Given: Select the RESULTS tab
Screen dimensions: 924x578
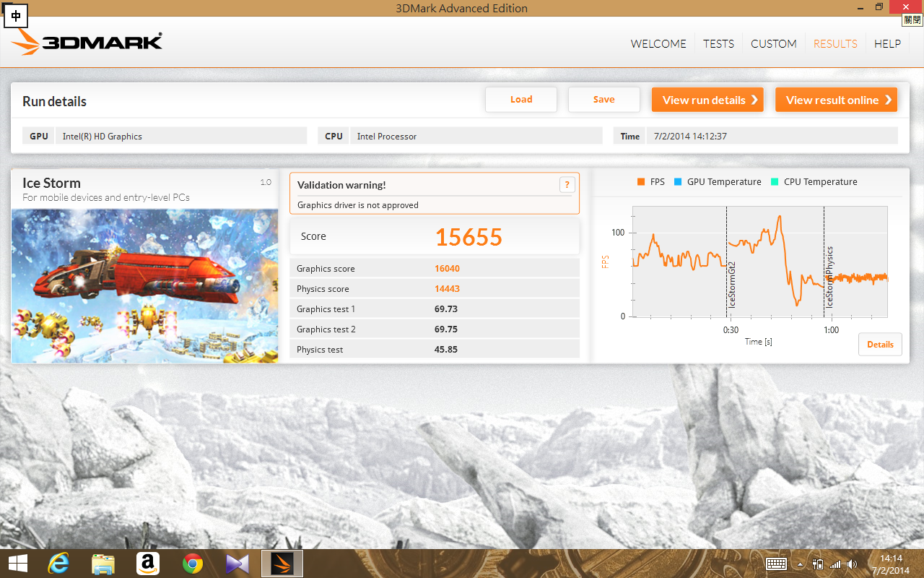Looking at the screenshot, I should 835,43.
